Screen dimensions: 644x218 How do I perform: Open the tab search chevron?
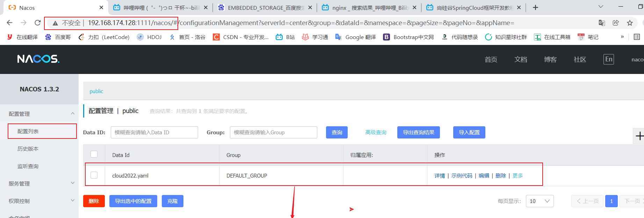[601, 7]
